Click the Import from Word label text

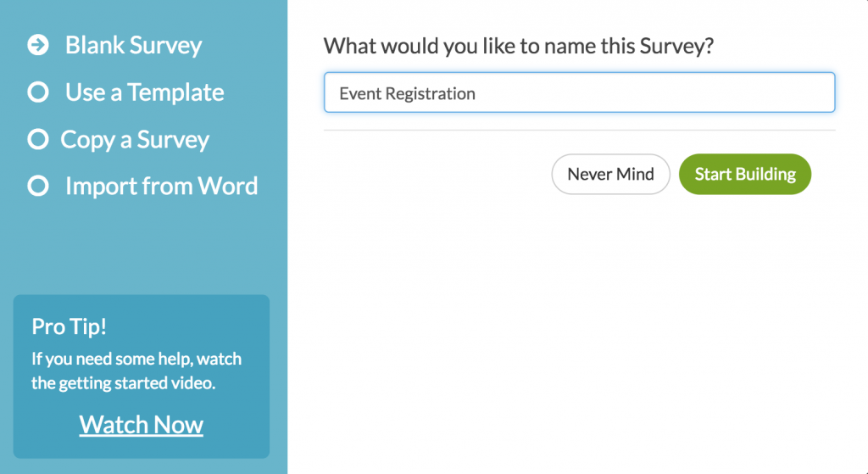(x=161, y=187)
